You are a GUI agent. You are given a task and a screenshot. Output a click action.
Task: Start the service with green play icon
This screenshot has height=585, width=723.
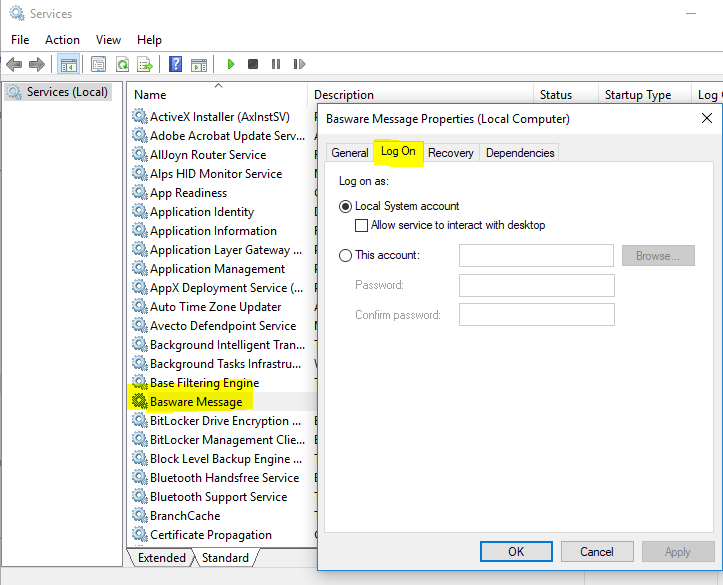point(231,64)
